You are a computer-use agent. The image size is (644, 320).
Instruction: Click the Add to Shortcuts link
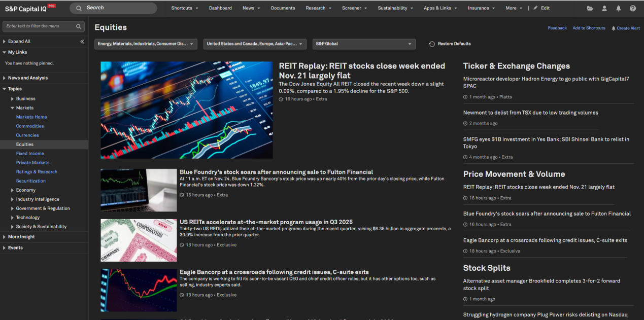coord(589,28)
